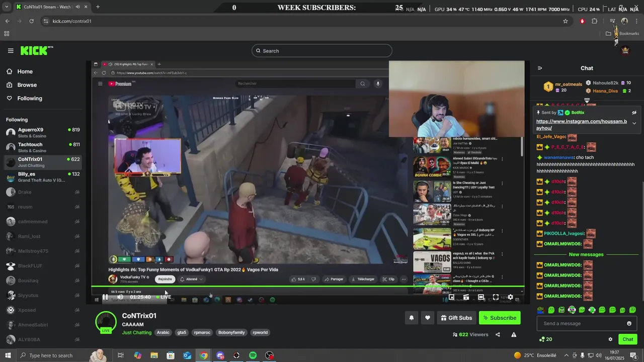Image resolution: width=644 pixels, height=362 pixels.
Task: Jump to LIVE in the stream player
Action: tap(164, 297)
